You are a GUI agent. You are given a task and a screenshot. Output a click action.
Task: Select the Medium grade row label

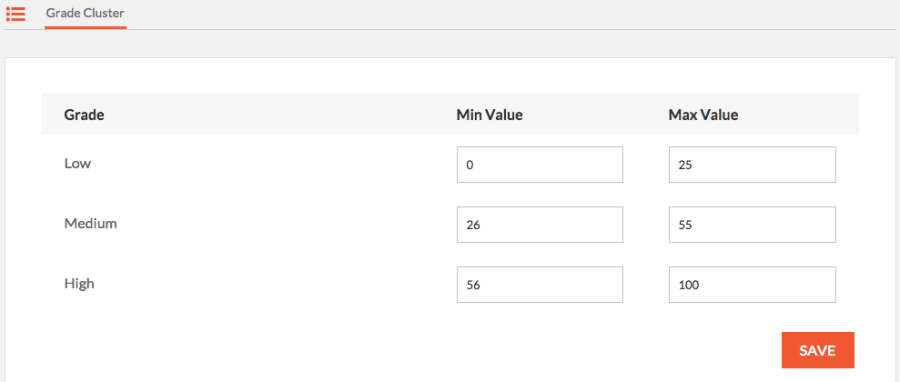(91, 223)
